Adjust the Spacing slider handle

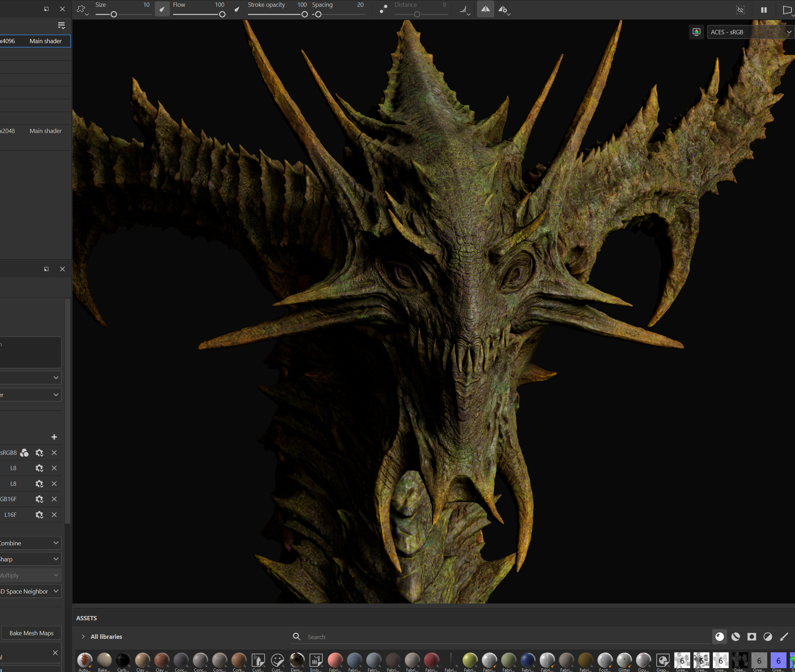[x=318, y=15]
